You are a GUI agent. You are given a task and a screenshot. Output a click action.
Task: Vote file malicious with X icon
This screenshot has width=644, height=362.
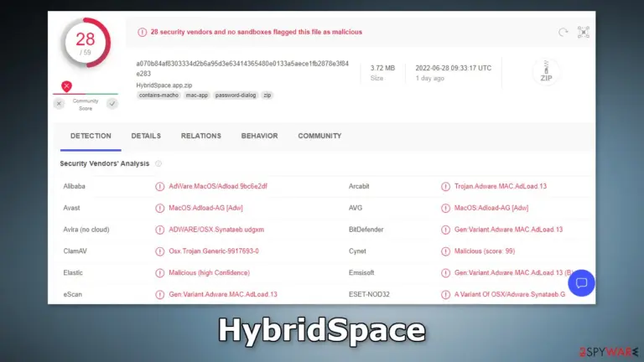(x=60, y=104)
